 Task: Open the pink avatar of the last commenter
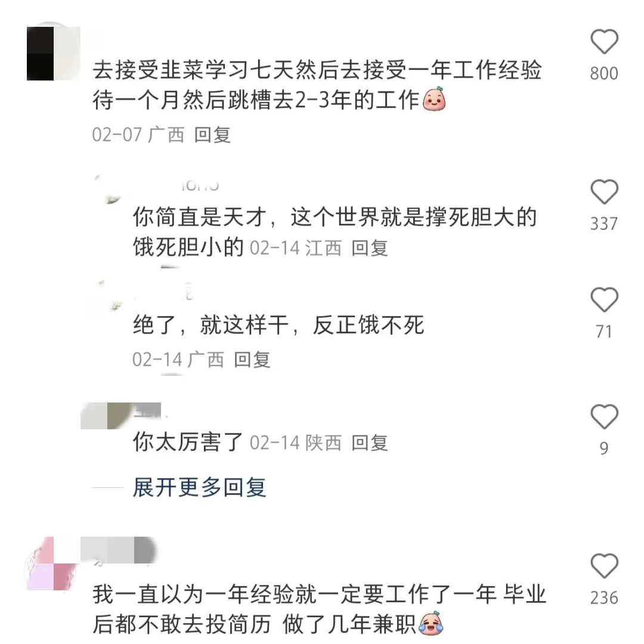(52, 563)
